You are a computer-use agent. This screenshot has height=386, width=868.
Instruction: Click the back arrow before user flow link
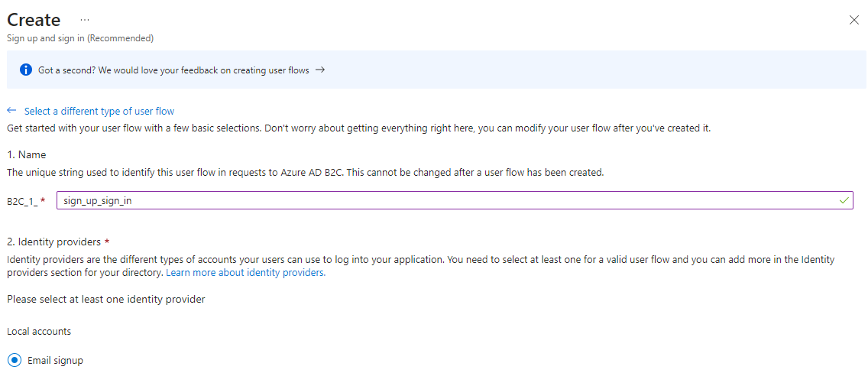click(x=11, y=110)
